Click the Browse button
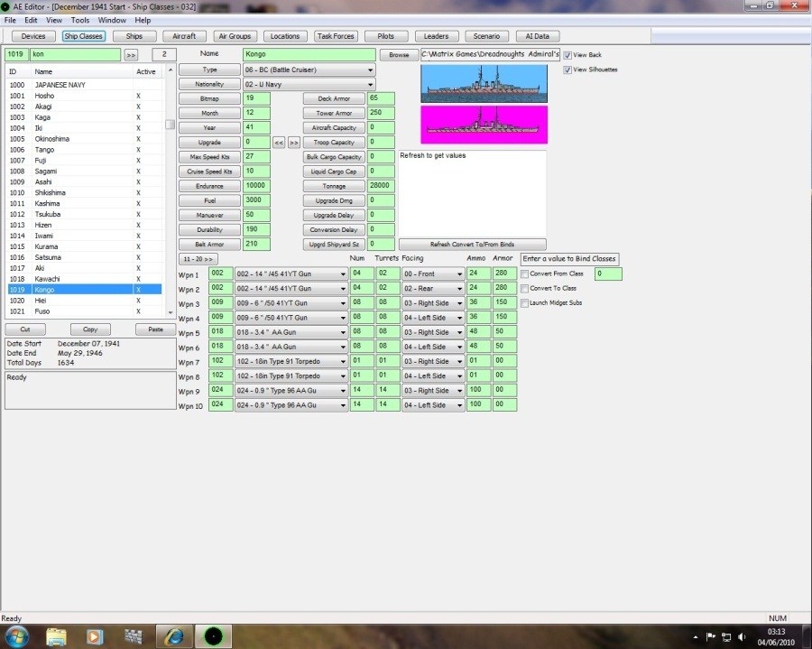812x649 pixels. [x=399, y=55]
